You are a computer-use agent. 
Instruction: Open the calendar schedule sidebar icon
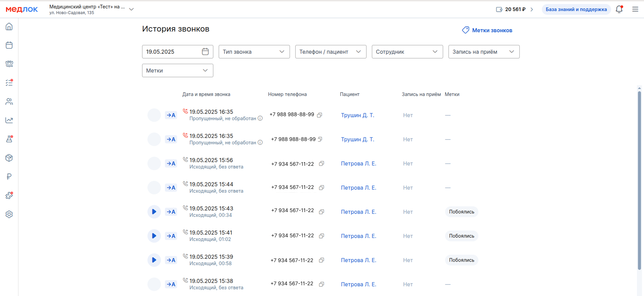pos(9,45)
